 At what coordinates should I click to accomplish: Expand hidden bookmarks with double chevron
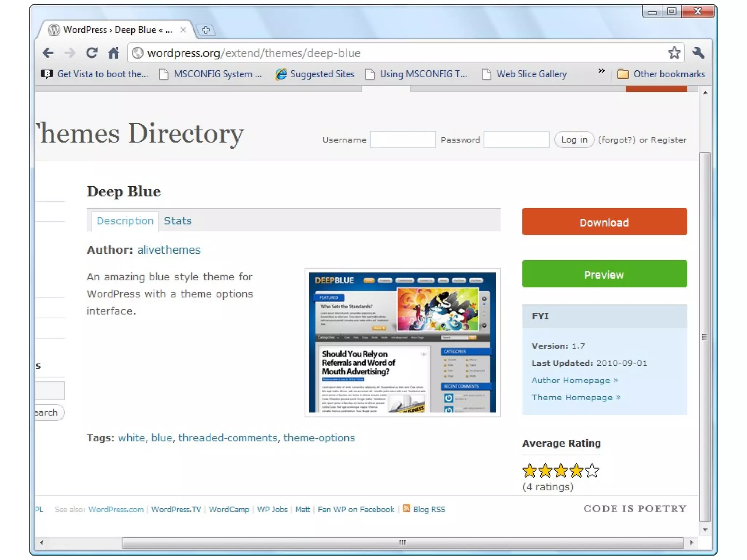pos(601,71)
